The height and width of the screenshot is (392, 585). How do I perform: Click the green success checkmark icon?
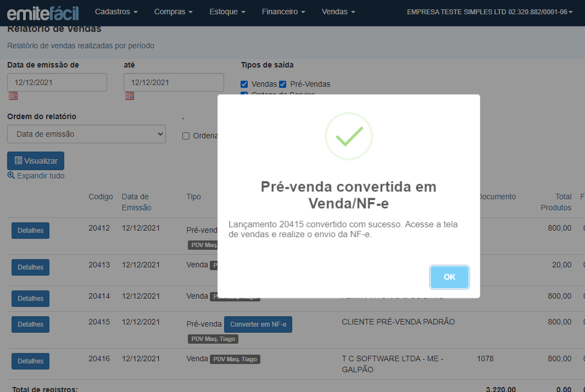tap(348, 136)
